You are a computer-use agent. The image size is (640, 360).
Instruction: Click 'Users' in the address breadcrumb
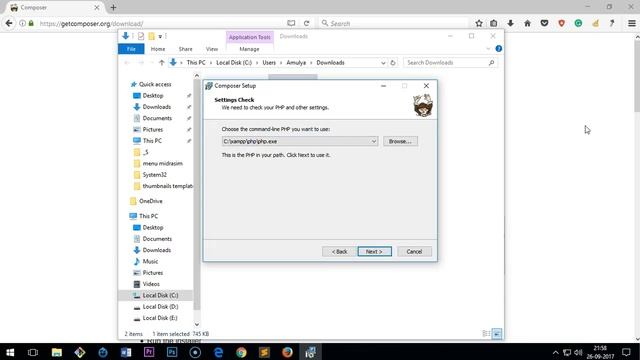[269, 62]
